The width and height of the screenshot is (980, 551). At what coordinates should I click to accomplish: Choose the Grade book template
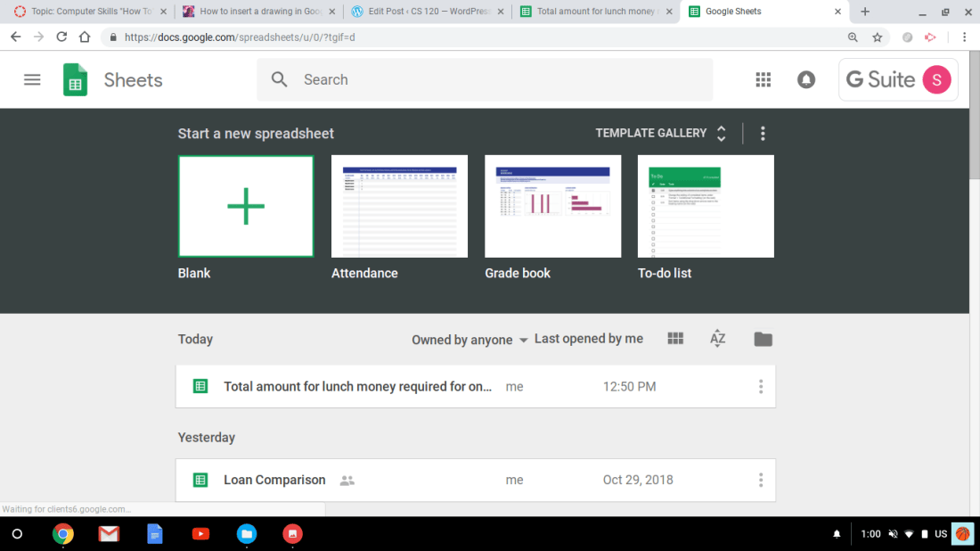[553, 206]
